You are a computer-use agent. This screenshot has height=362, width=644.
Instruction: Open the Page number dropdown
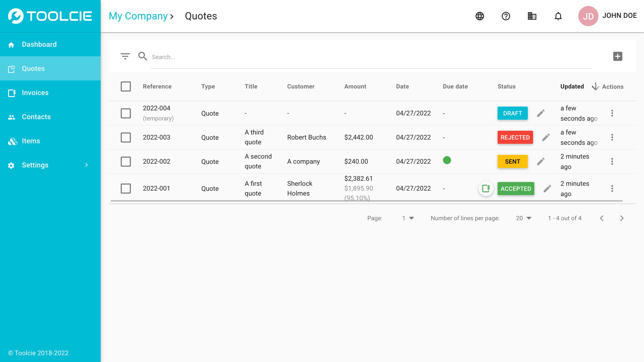(408, 218)
